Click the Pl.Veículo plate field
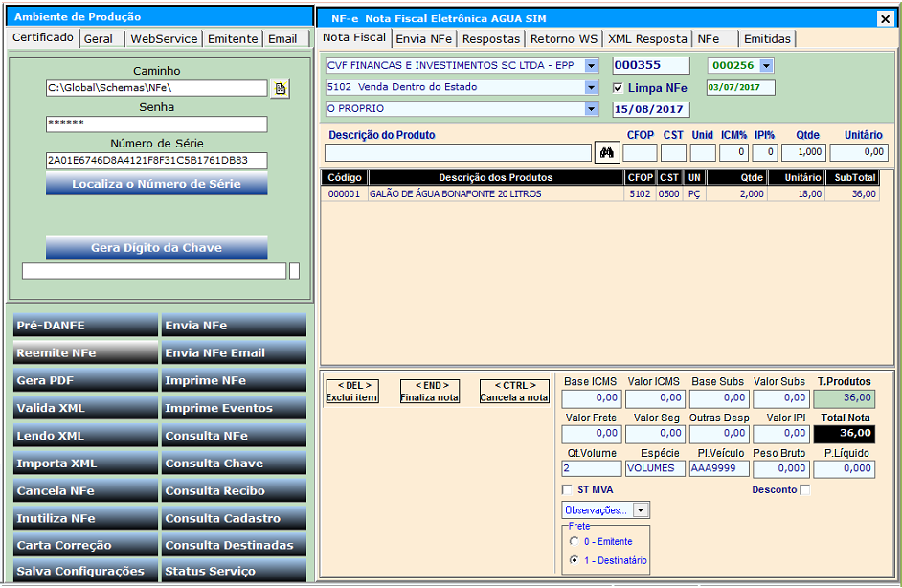The width and height of the screenshot is (902, 588). coord(720,469)
